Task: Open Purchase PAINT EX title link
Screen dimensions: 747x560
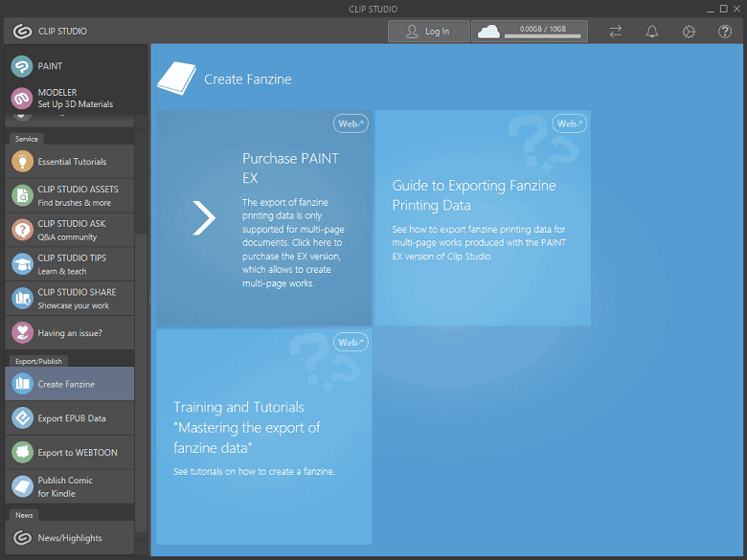Action: (290, 168)
